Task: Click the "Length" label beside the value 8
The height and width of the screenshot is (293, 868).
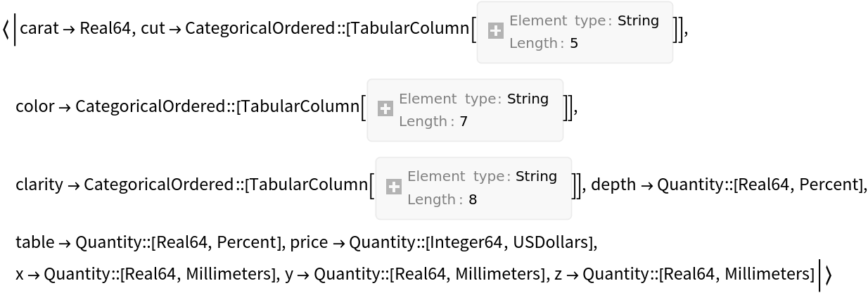Action: pos(432,199)
